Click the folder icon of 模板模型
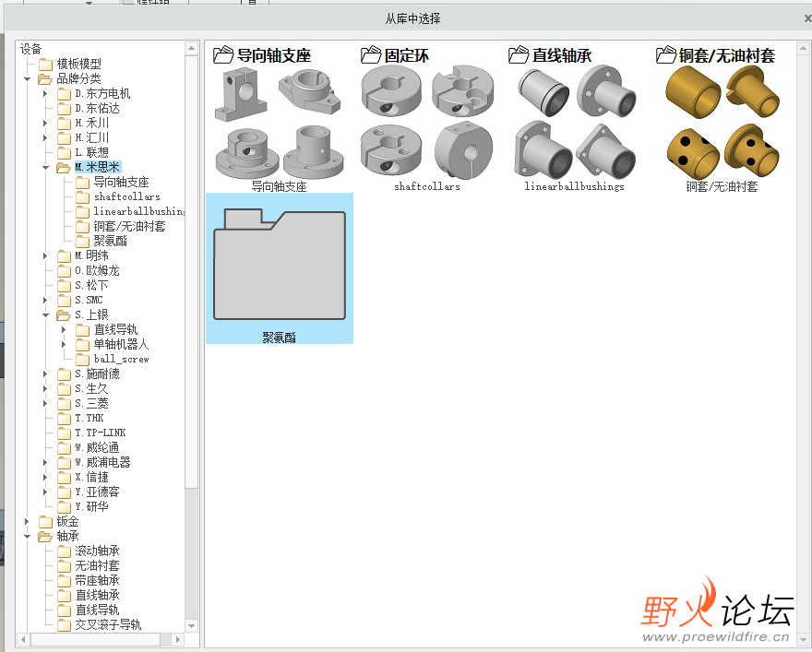 tap(45, 65)
